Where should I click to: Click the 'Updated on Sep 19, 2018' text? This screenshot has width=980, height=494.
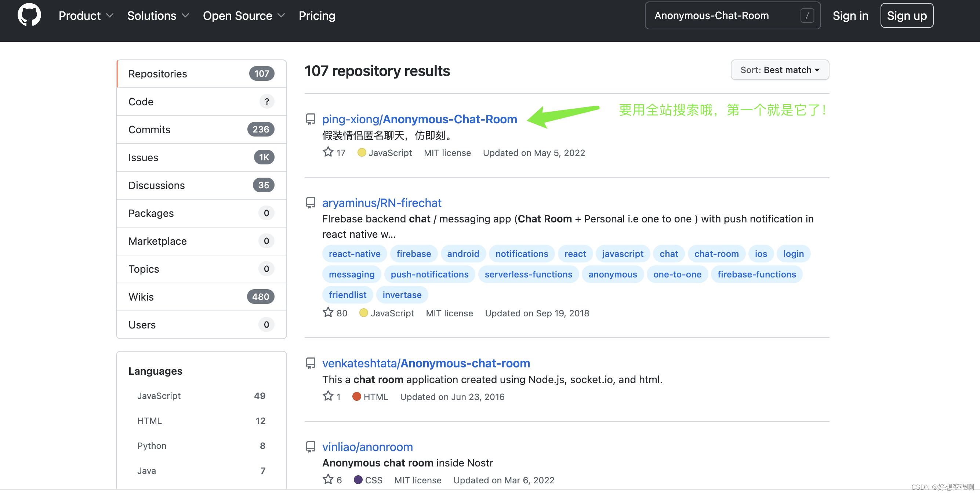pos(537,313)
